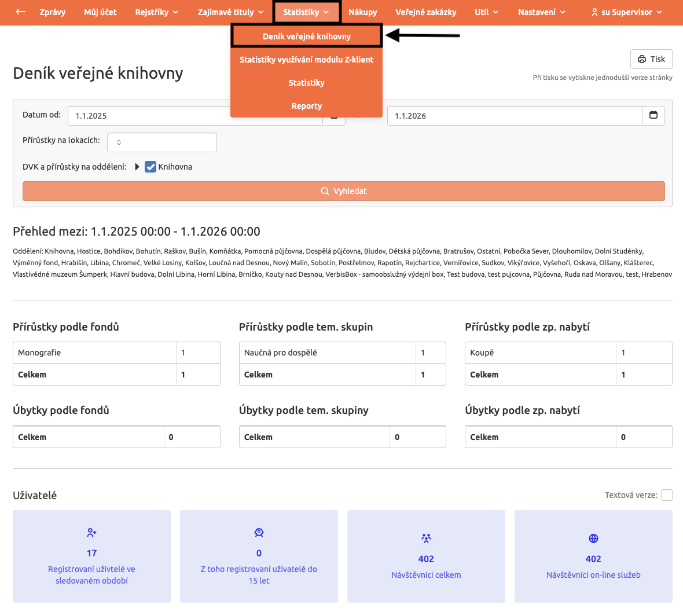Click the print hint text below Tisk
The image size is (683, 616).
[603, 78]
